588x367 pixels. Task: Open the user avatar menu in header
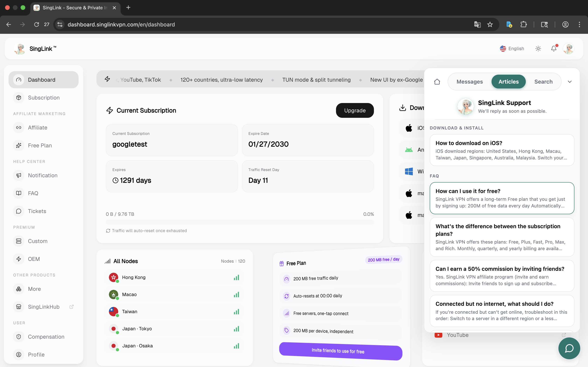pos(569,49)
